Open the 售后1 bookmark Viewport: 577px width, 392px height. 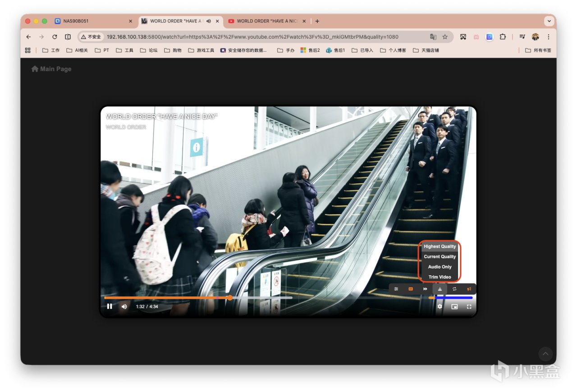[x=335, y=50]
